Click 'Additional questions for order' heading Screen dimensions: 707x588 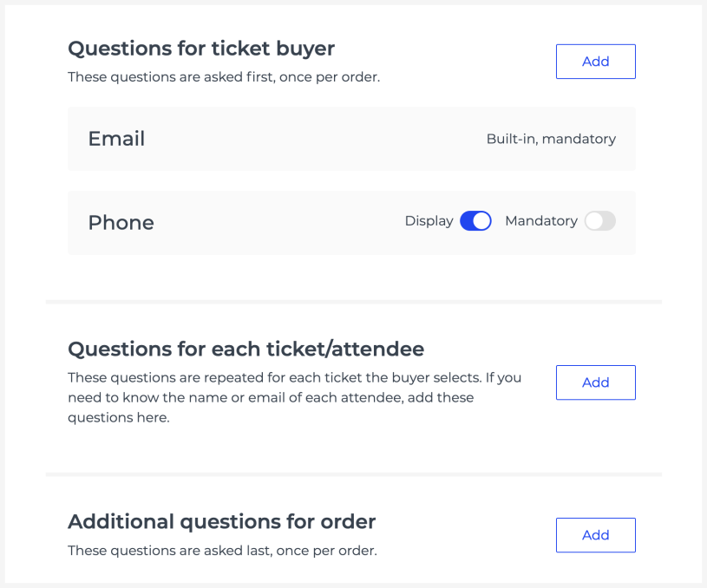coord(221,522)
